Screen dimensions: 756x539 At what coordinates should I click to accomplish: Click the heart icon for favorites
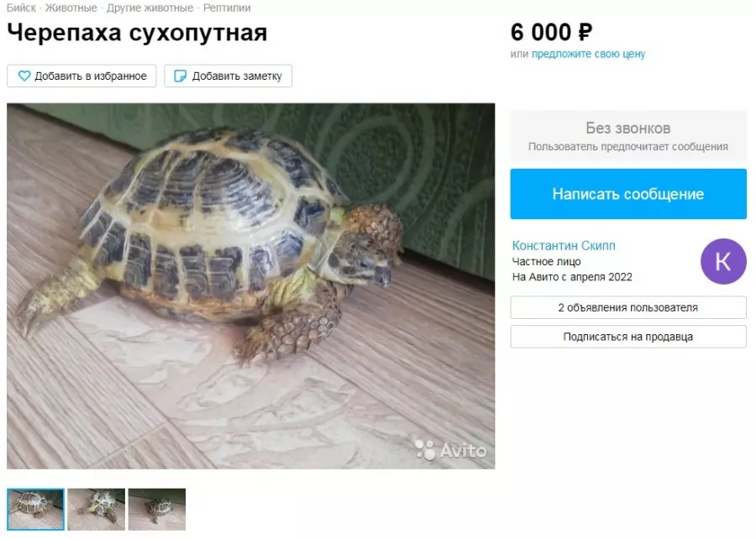(24, 76)
